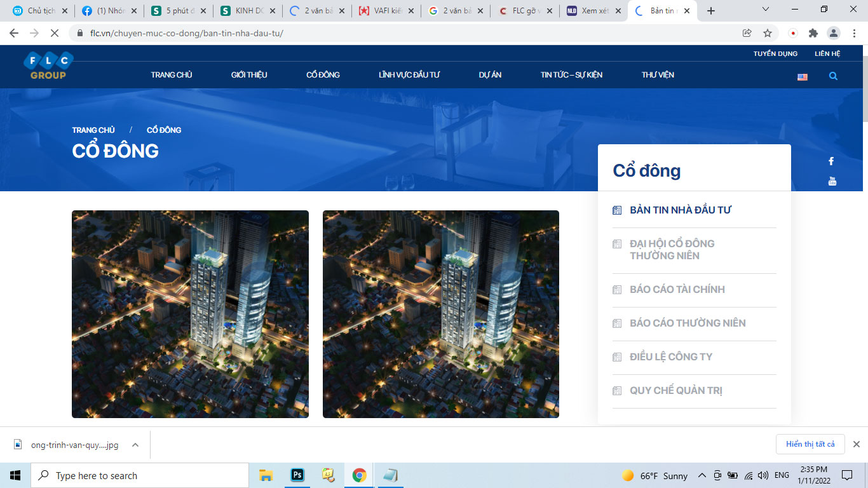
Task: Open BÁO CÁO TÀI CHÍNH sidebar link
Action: [x=677, y=290]
